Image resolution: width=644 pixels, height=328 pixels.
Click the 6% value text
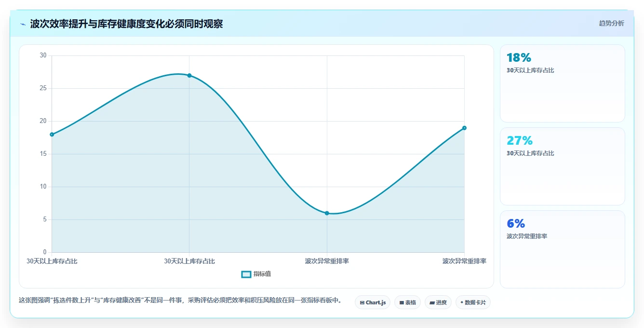[516, 223]
